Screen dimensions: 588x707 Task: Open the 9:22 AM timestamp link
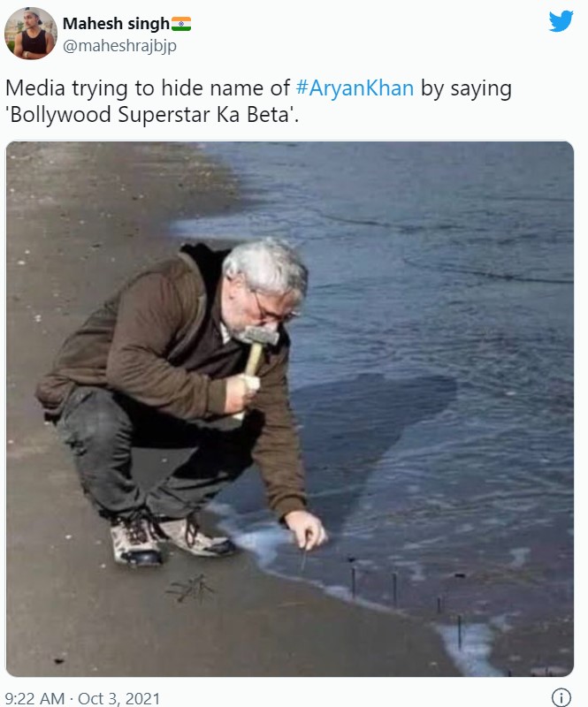point(34,698)
